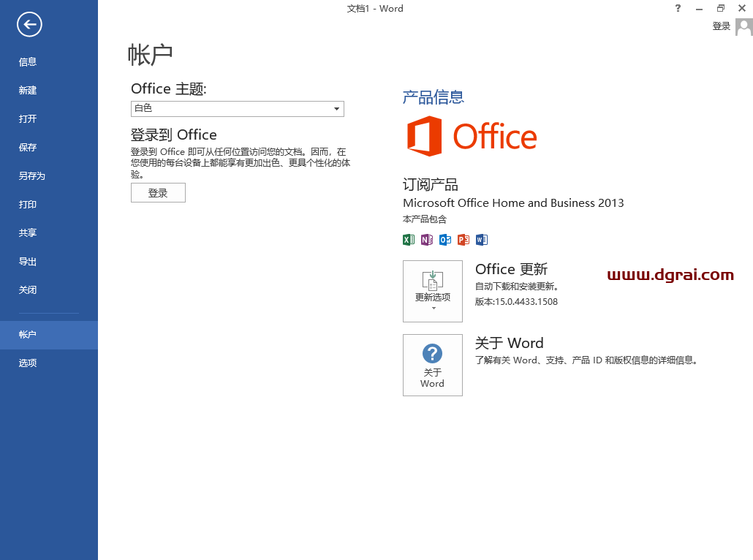Click the 产品信息 heading
753x560 pixels.
[434, 97]
